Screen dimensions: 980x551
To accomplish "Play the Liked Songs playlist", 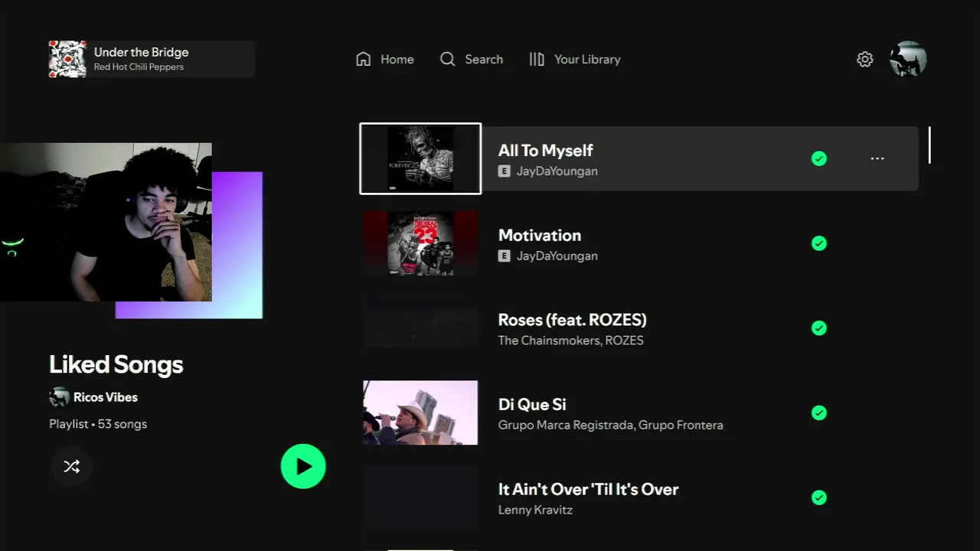I will [x=303, y=466].
